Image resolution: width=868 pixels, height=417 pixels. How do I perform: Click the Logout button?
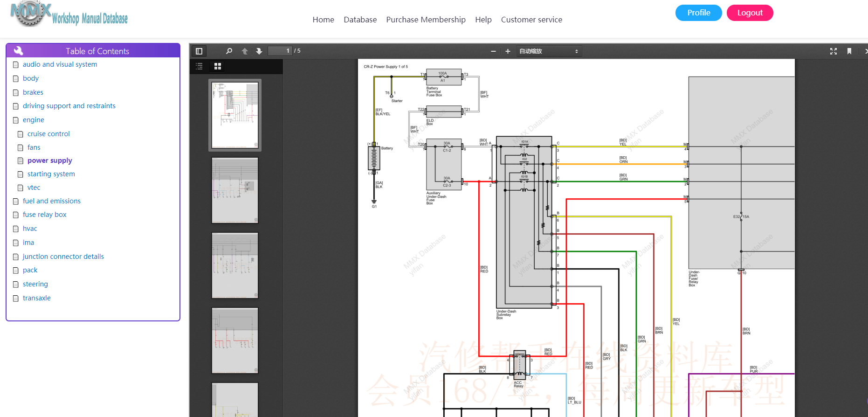[x=750, y=13]
